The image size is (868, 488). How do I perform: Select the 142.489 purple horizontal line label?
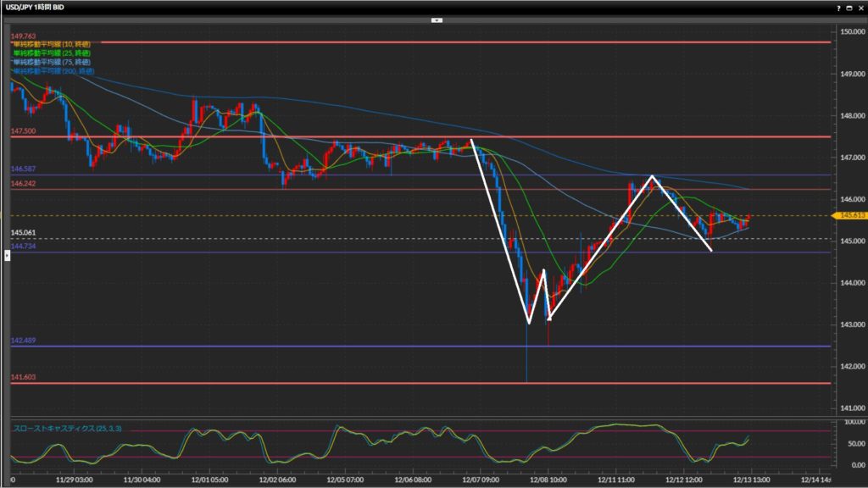[23, 340]
